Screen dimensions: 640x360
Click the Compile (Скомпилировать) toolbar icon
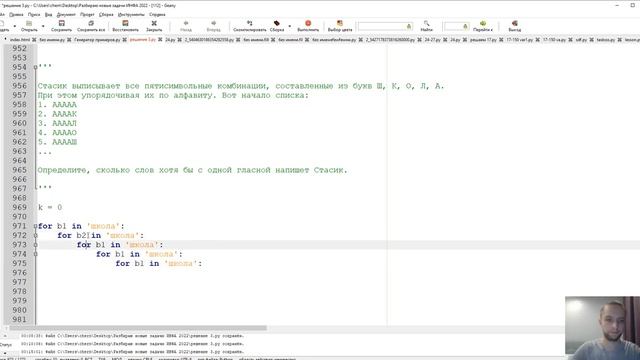(x=249, y=24)
